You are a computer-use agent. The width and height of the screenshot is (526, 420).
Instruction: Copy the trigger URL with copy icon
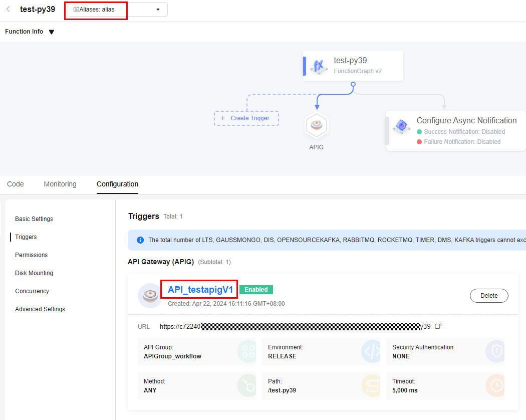pos(438,326)
